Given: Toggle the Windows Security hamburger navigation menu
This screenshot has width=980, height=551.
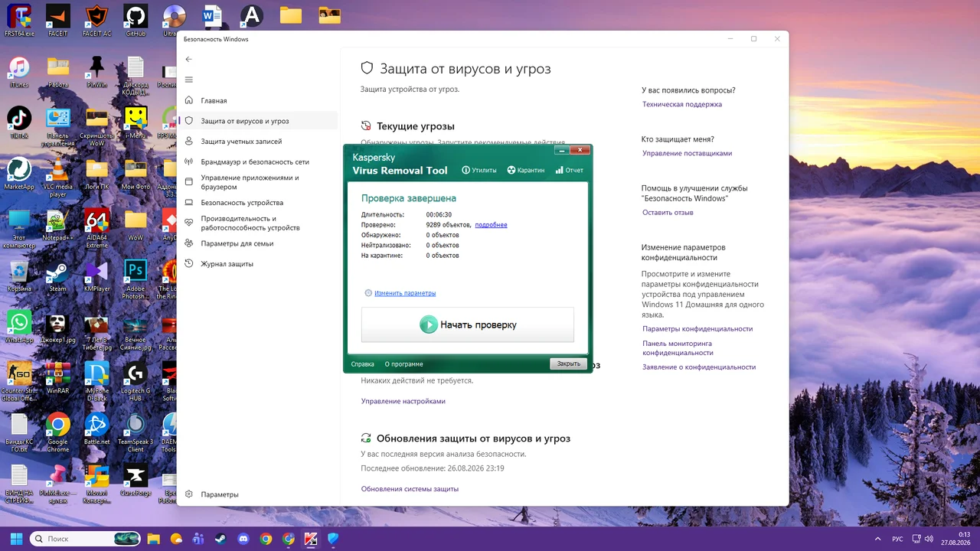Looking at the screenshot, I should tap(189, 80).
